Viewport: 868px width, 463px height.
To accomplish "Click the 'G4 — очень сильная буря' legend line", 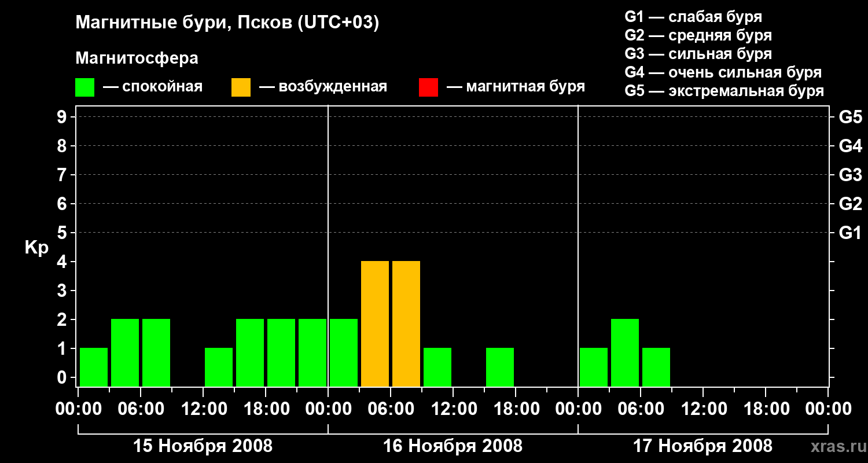I will 723,72.
